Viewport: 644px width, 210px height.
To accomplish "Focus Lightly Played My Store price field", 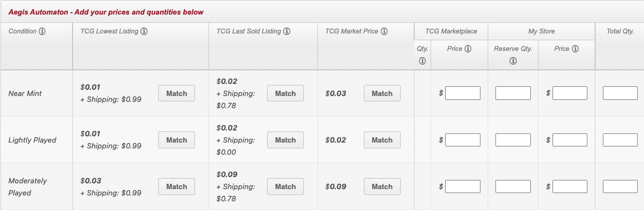I will (x=570, y=140).
